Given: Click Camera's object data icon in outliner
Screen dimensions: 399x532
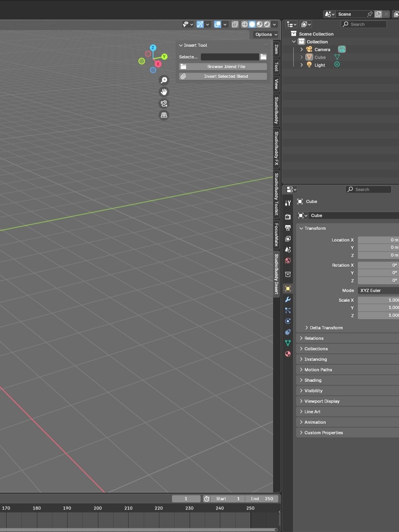Looking at the screenshot, I should 342,49.
